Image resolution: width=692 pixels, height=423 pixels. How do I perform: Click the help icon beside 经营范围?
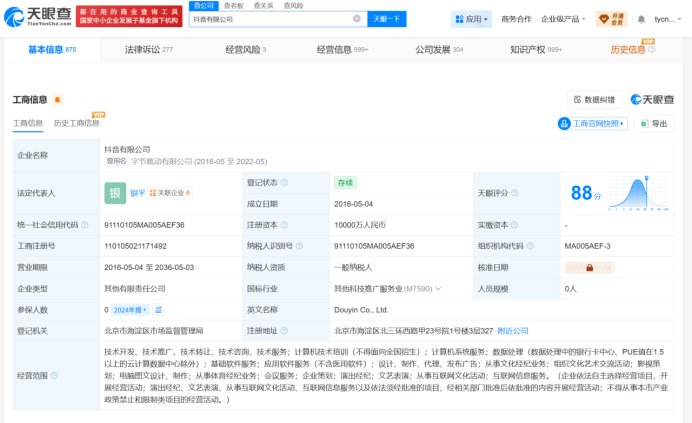click(55, 377)
